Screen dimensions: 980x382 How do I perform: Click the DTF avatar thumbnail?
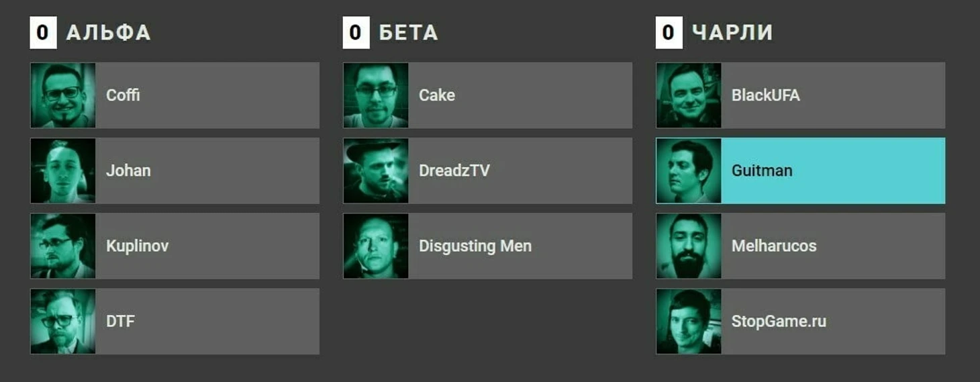(63, 321)
